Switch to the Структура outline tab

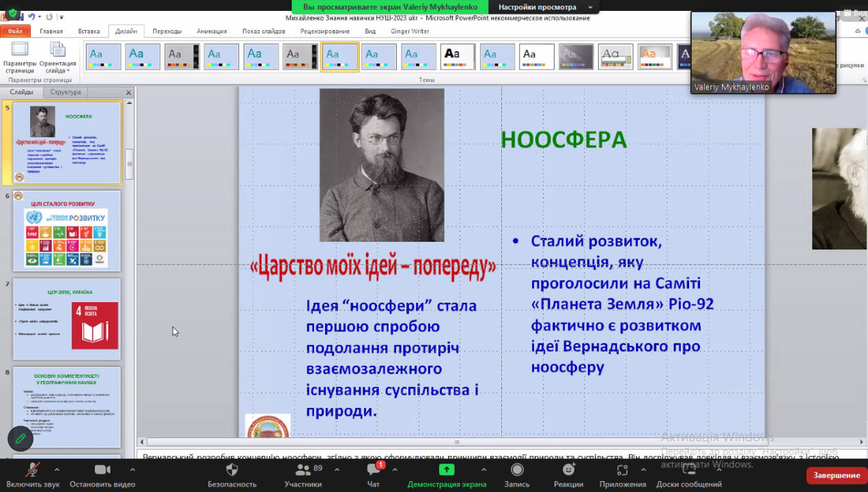coord(66,92)
